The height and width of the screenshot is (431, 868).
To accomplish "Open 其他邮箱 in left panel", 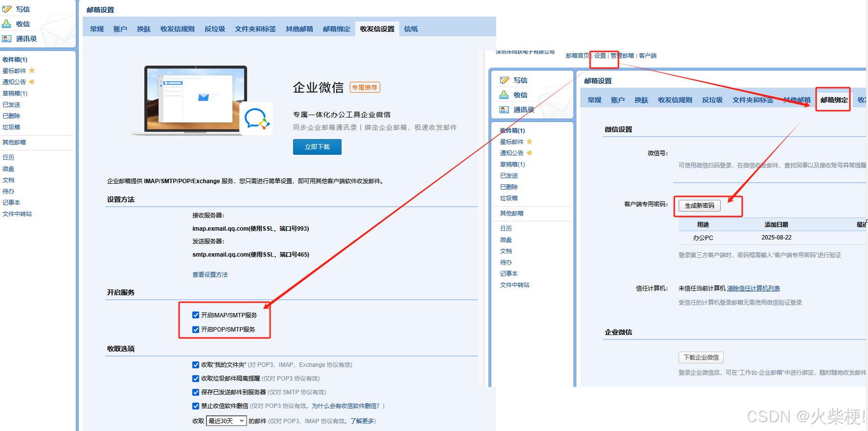I will [x=14, y=142].
